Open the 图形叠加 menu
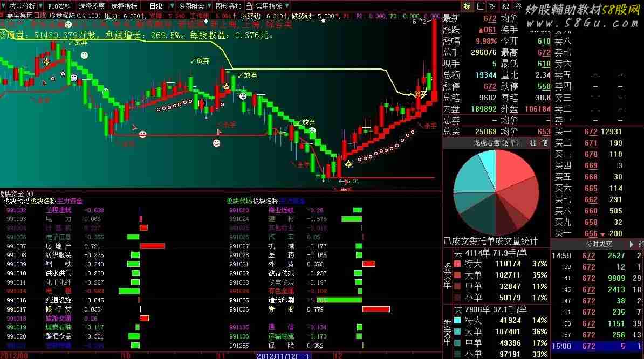644x359 pixels. pos(228,6)
